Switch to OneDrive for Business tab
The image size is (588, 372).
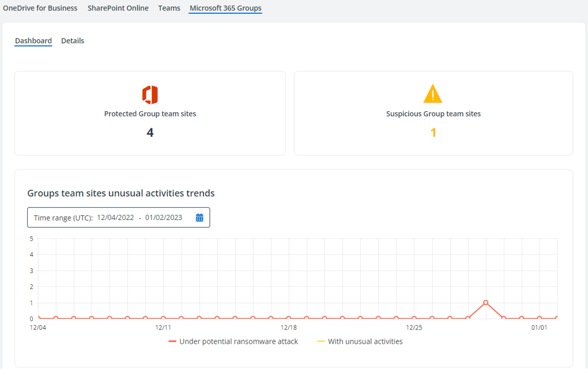40,8
